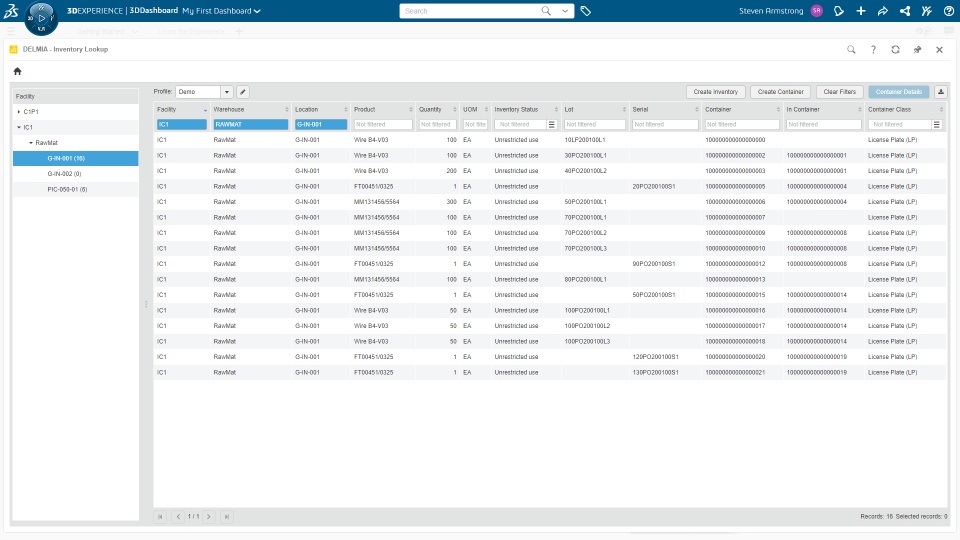This screenshot has width=960, height=540.
Task: Sort by Quantity column header
Action: click(437, 110)
